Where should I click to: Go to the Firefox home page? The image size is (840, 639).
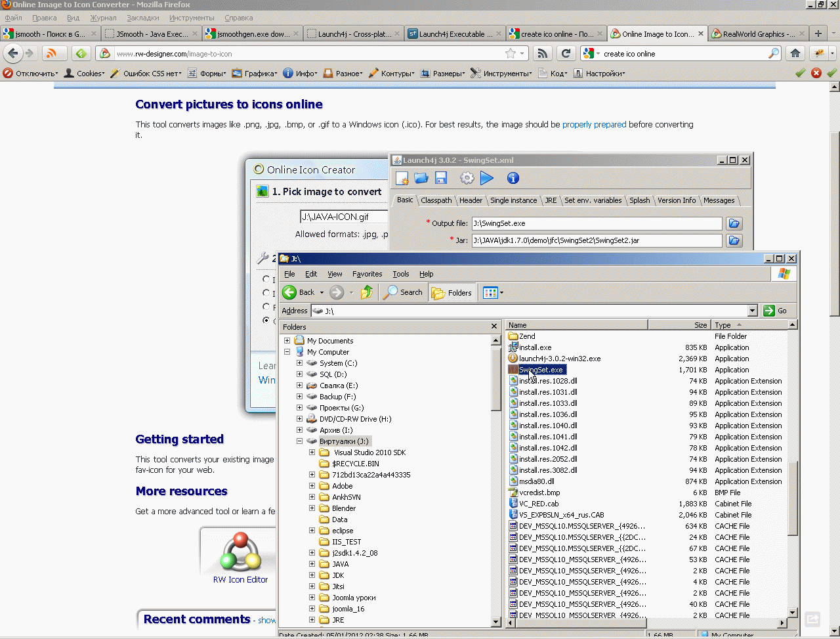(x=795, y=53)
